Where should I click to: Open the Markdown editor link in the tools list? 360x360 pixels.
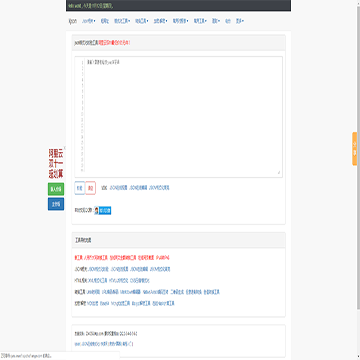130,292
